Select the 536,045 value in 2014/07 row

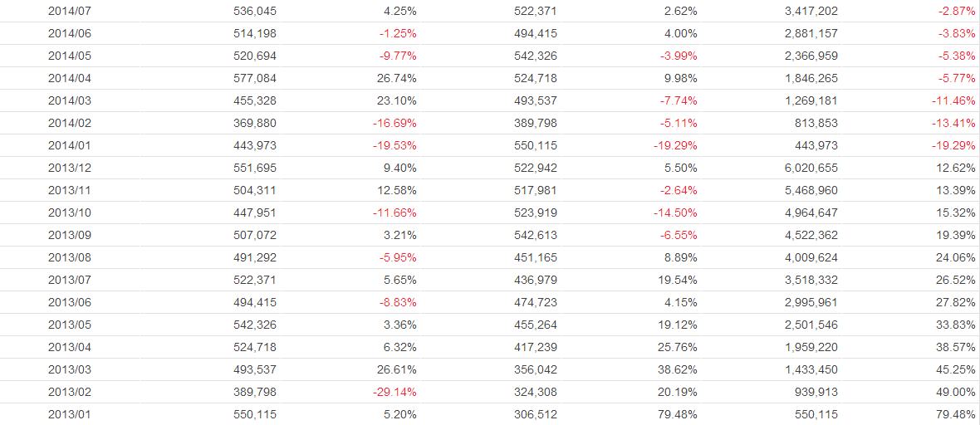255,11
